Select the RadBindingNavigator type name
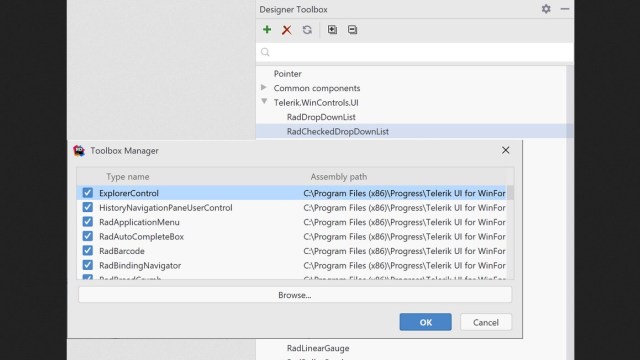Viewport: 640px width, 360px height. pyautogui.click(x=140, y=265)
